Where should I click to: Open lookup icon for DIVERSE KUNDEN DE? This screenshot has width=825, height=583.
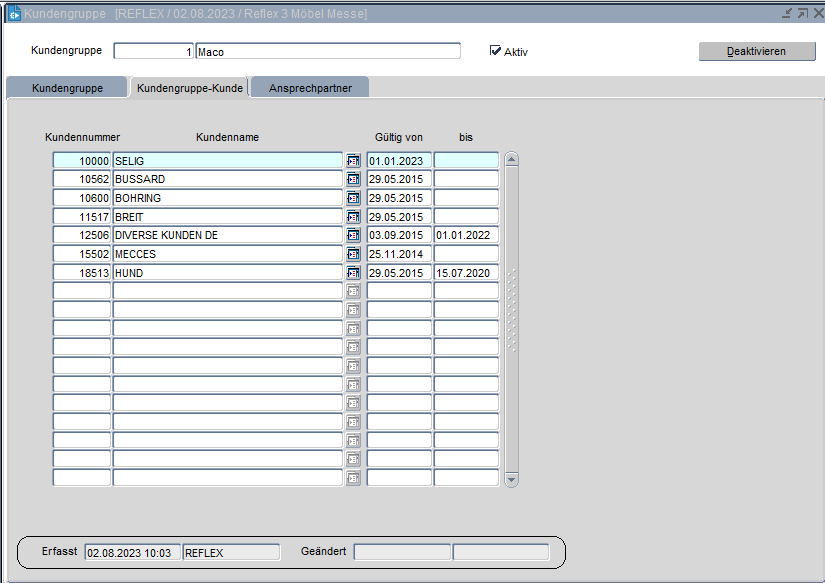pyautogui.click(x=353, y=235)
